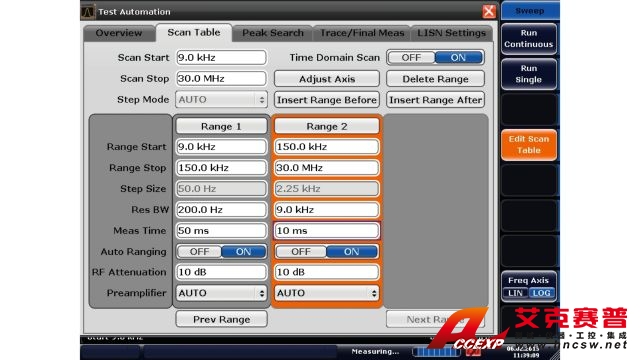Click the Test Automation title bar icon

point(87,11)
